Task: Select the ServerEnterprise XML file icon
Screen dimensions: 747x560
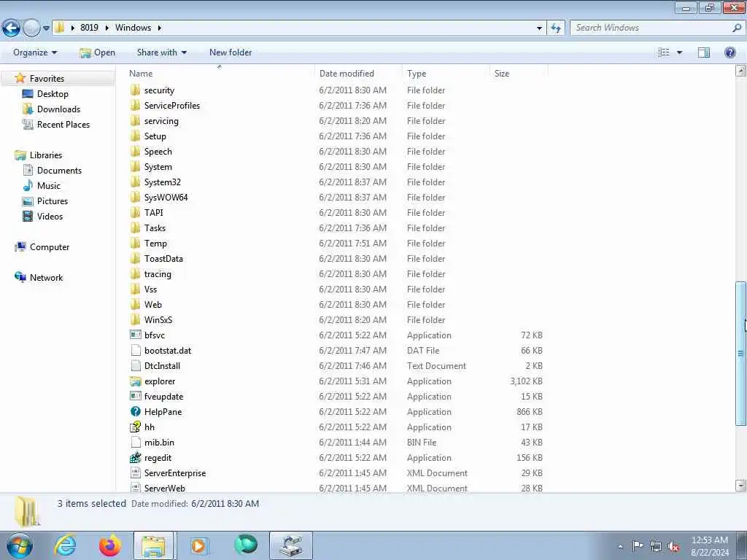Action: (135, 472)
